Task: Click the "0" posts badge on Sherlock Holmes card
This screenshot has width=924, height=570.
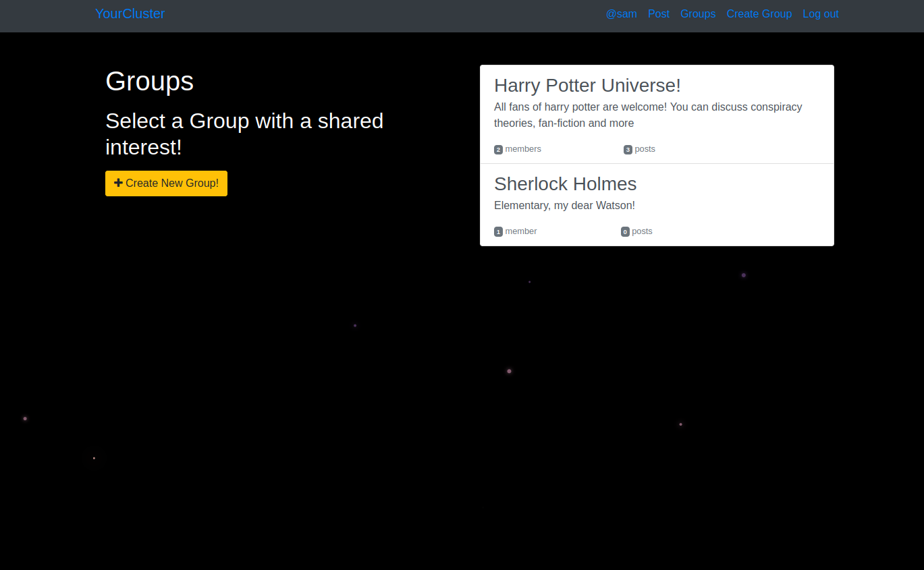Action: pos(624,231)
